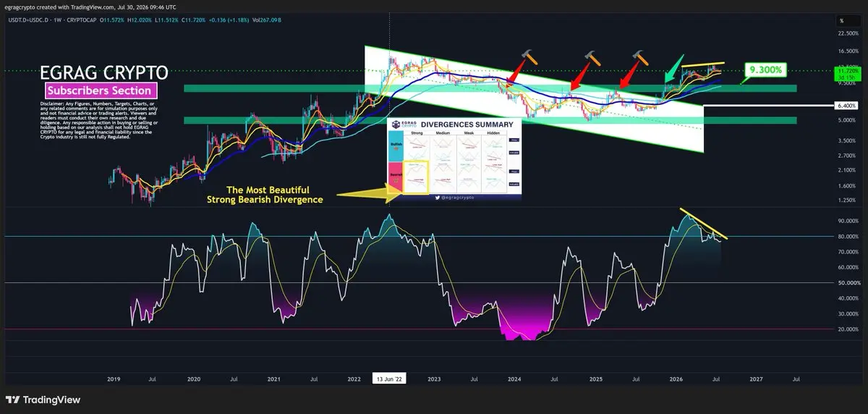This screenshot has width=868, height=414.
Task: Toggle the % scale button atop the price axis
Action: point(841,21)
